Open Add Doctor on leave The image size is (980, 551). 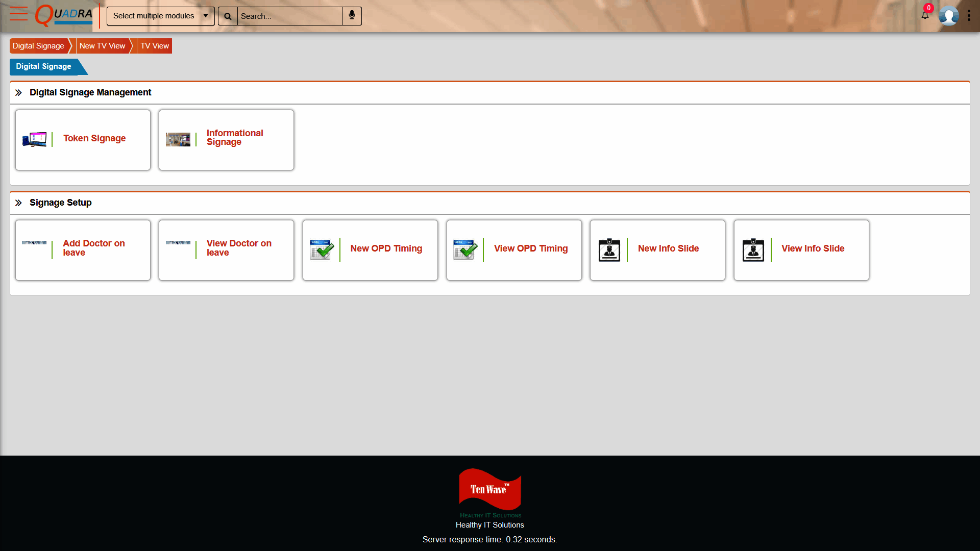coord(94,248)
